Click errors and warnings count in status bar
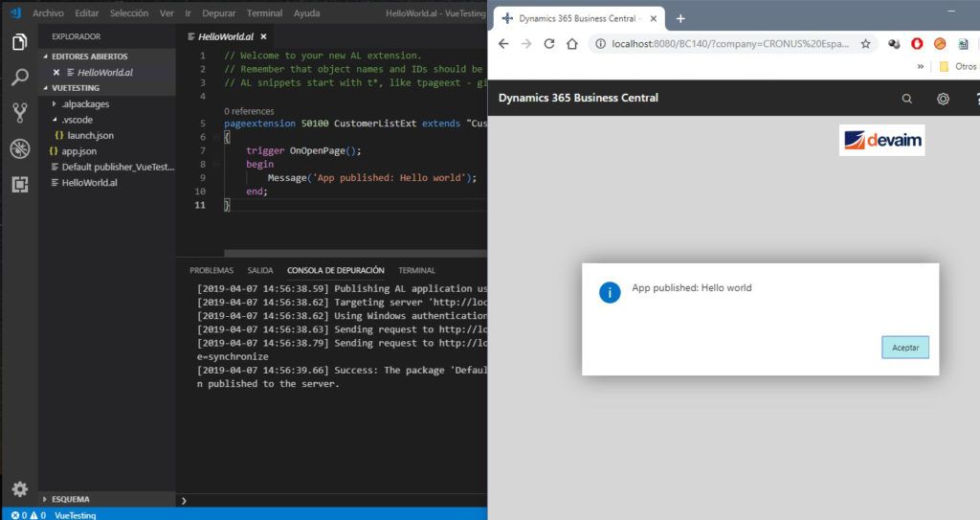Image resolution: width=980 pixels, height=520 pixels. coord(29,515)
